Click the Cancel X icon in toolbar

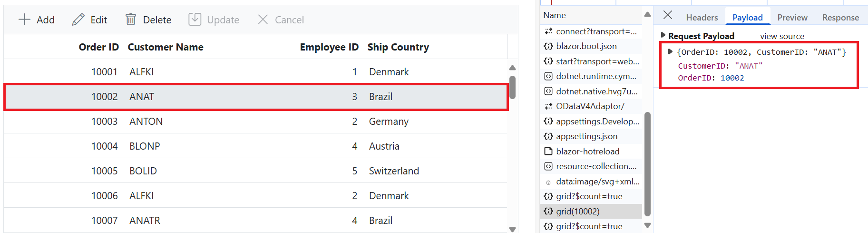tap(263, 20)
